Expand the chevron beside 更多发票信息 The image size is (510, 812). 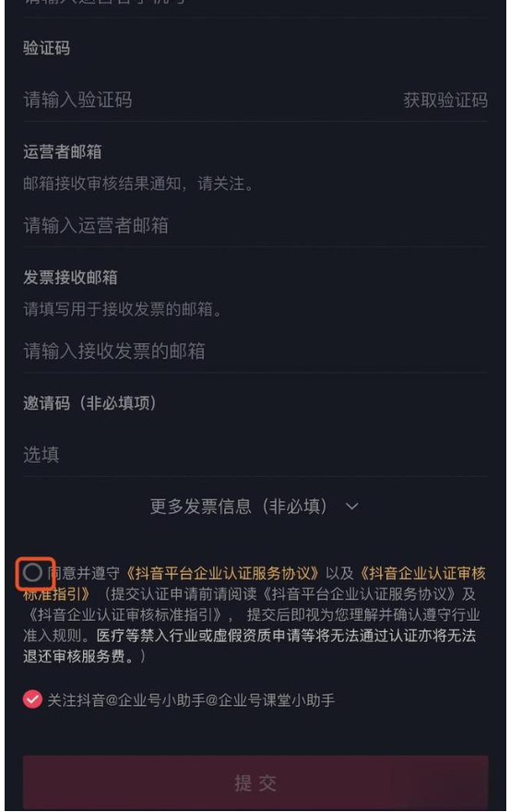pyautogui.click(x=352, y=507)
